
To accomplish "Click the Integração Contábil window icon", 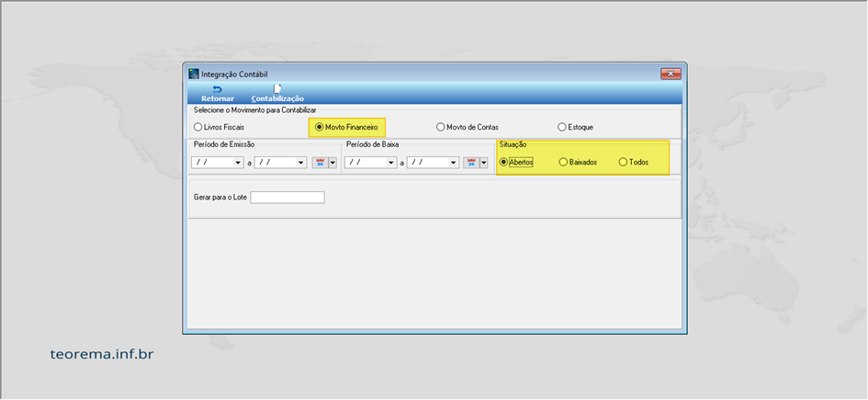I will point(194,74).
